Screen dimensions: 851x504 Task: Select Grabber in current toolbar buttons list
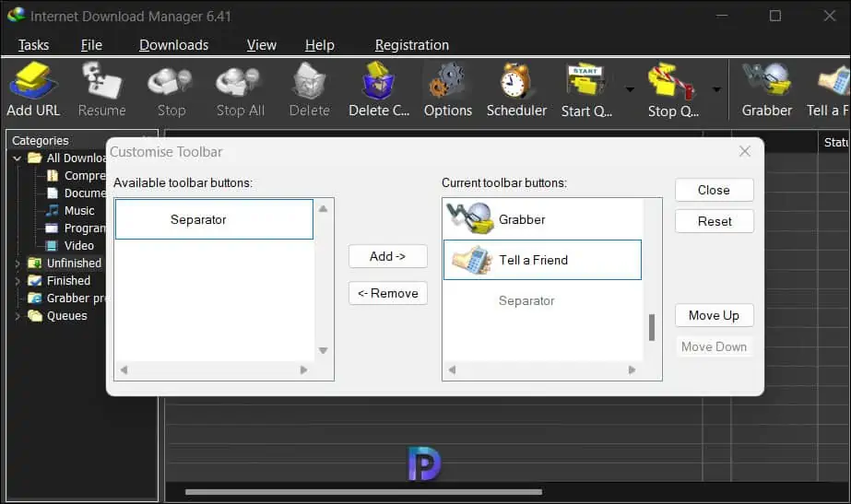(x=542, y=219)
